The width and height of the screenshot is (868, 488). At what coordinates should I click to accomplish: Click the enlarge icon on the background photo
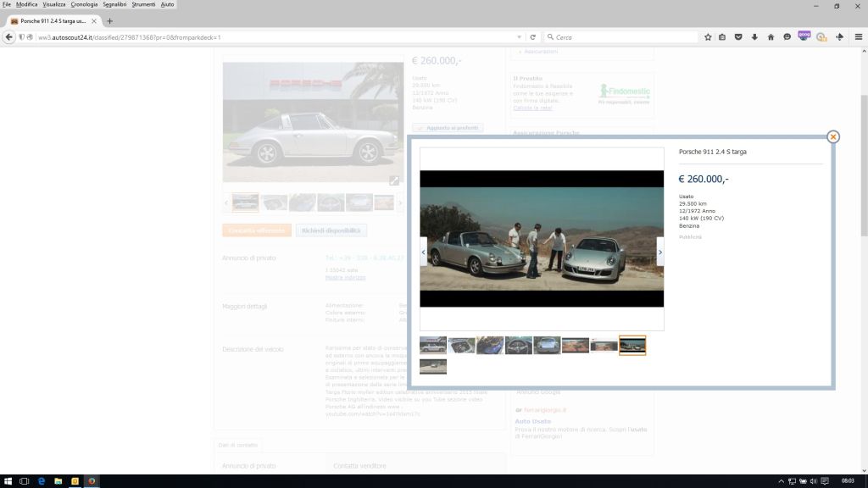tap(393, 180)
